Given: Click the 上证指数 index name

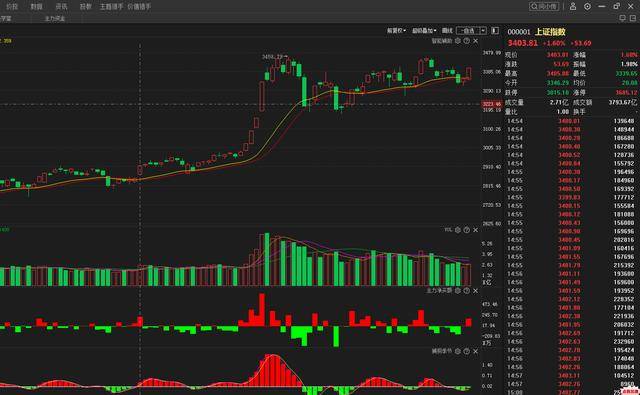Looking at the screenshot, I should [x=550, y=32].
